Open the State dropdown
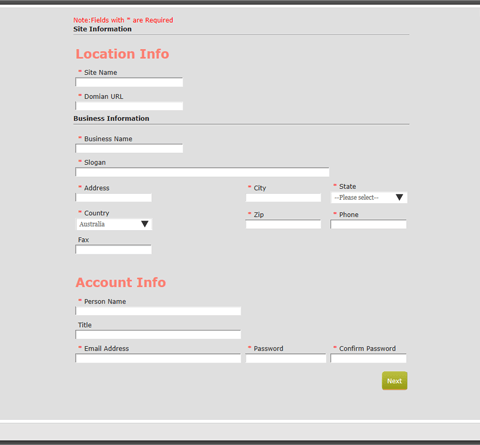Image resolution: width=480 pixels, height=445 pixels. tap(369, 197)
